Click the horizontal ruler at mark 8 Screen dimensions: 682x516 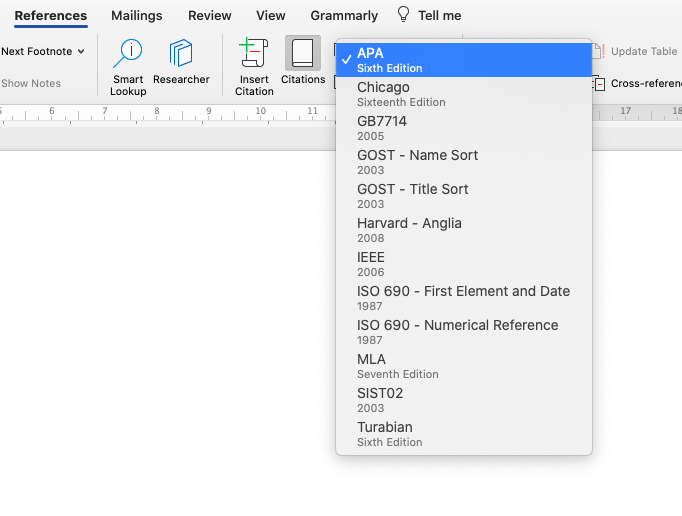[157, 111]
